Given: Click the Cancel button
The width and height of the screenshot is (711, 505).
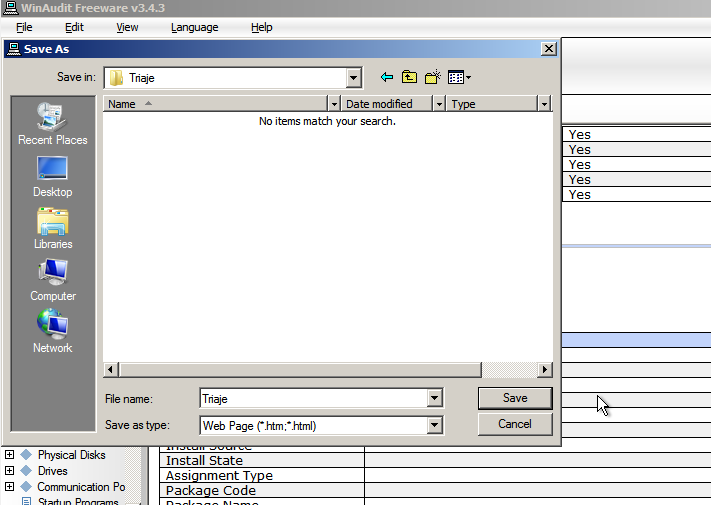Looking at the screenshot, I should 515,424.
